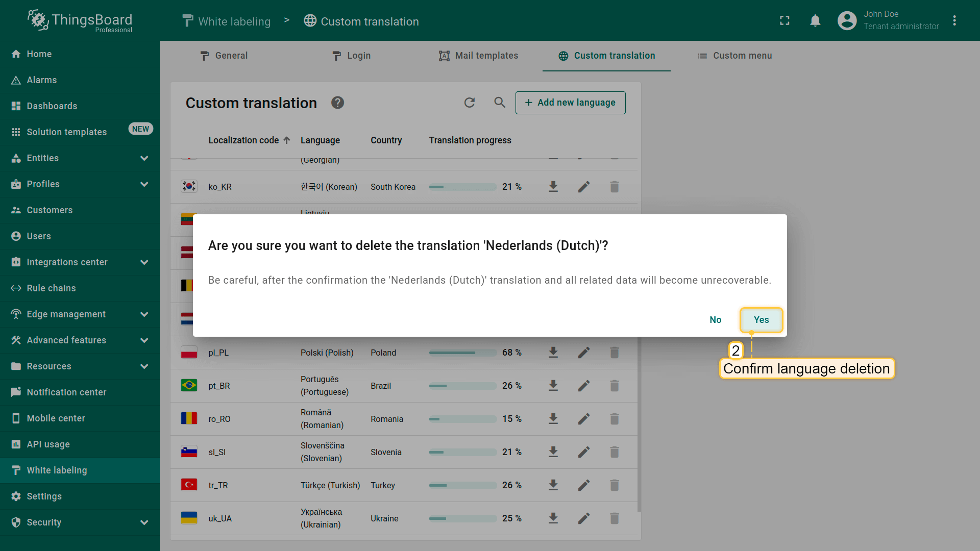Delete the Turkish tr_TR translation
980x551 pixels.
coord(615,485)
